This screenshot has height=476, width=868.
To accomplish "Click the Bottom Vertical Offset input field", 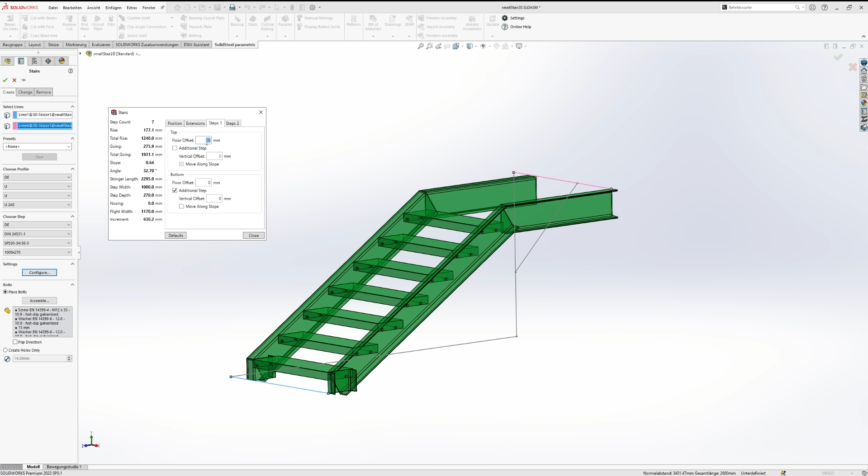I will (x=214, y=199).
